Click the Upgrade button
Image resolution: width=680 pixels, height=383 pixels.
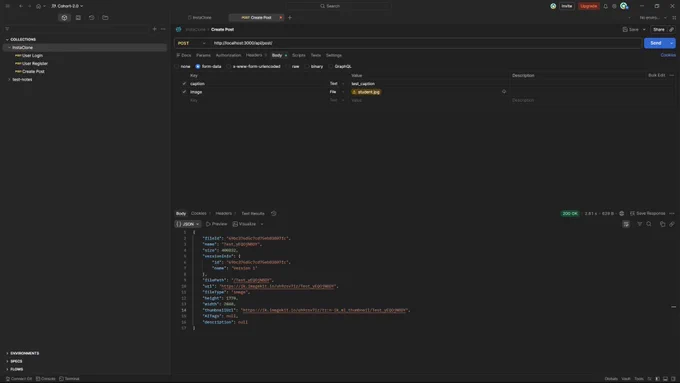588,6
